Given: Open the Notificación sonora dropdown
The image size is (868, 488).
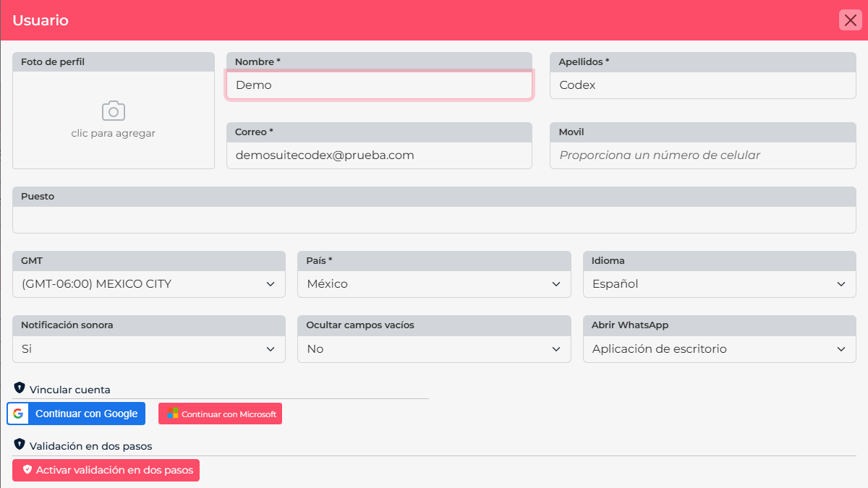Looking at the screenshot, I should click(x=148, y=348).
